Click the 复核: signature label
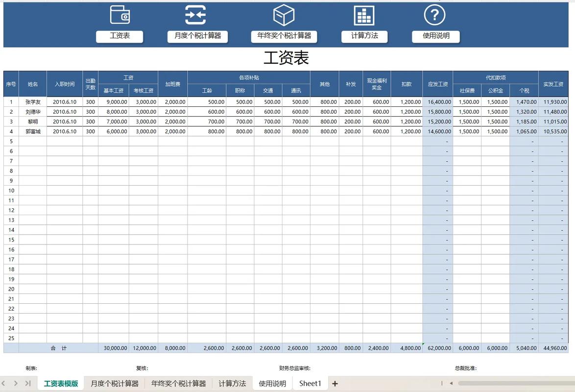This screenshot has height=392, width=575. pos(142,368)
